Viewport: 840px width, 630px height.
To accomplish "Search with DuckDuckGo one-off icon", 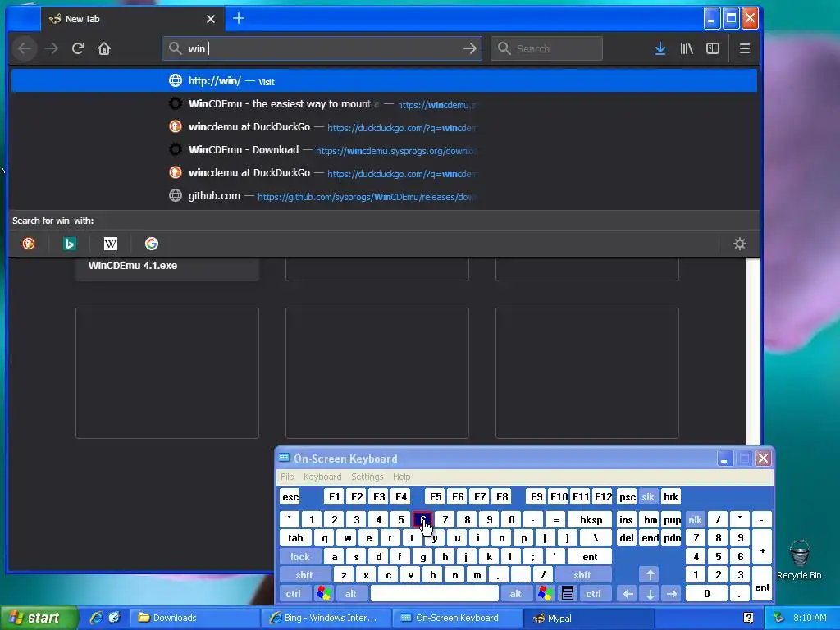I will (x=29, y=244).
